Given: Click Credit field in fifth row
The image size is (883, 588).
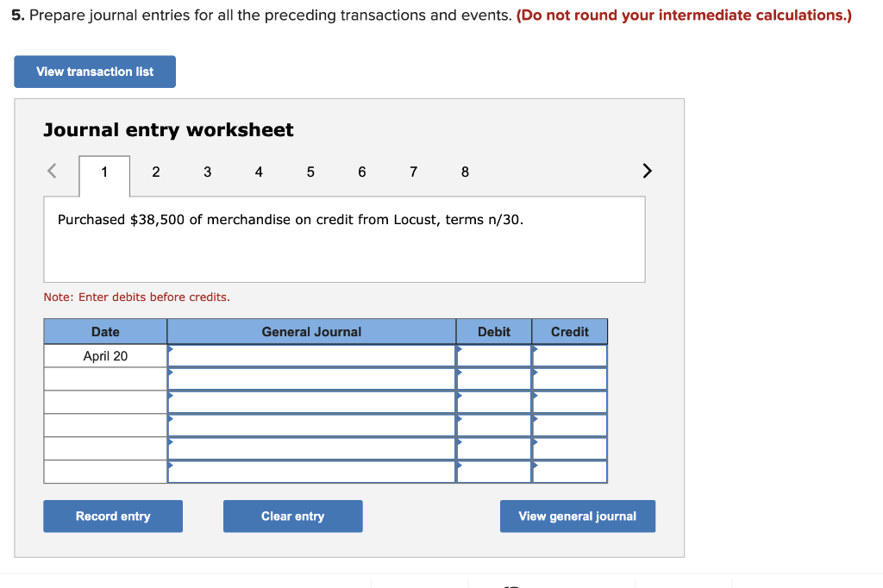Looking at the screenshot, I should 570,449.
